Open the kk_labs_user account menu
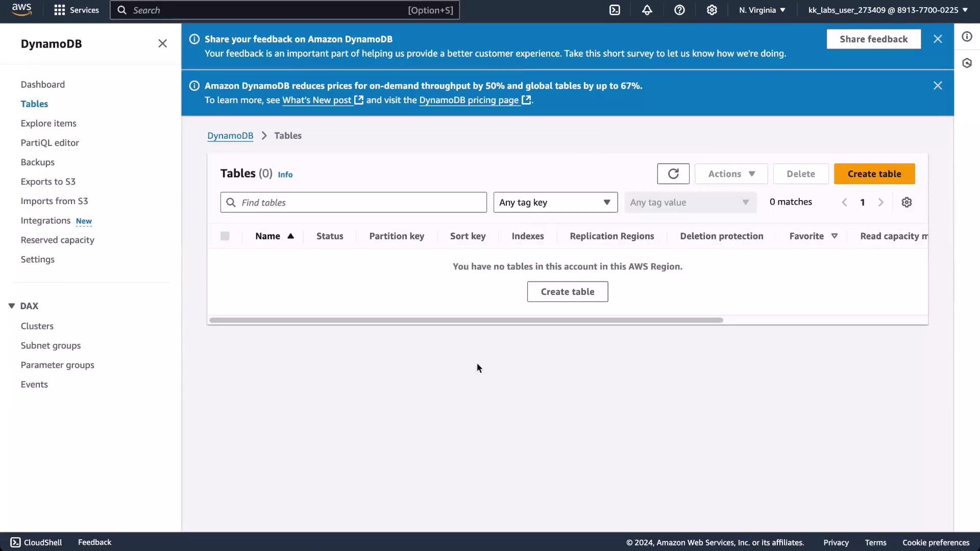980x551 pixels. coord(888,10)
